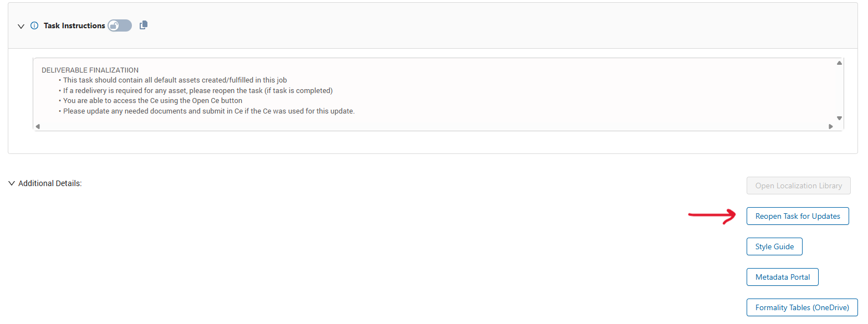
Task: Click the instructions box scroll-up arrow
Action: (x=839, y=63)
